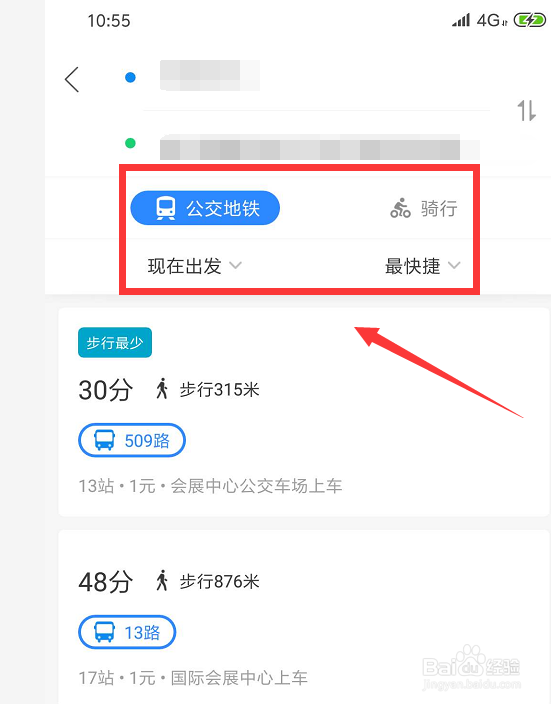The image size is (551, 704).
Task: Click the cycling bicycle icon
Action: (400, 208)
